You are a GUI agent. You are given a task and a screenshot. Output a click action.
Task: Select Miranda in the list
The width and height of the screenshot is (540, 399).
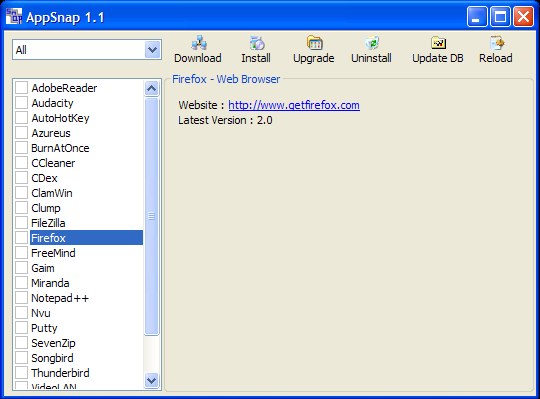[x=50, y=283]
